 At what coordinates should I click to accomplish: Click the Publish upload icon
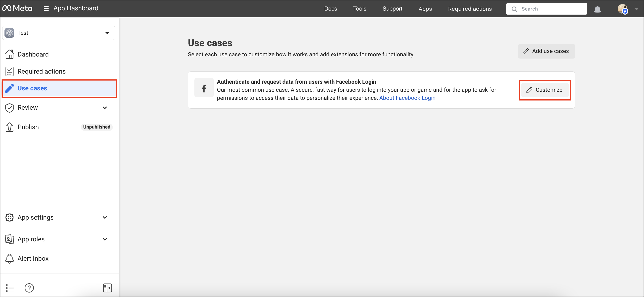point(9,127)
